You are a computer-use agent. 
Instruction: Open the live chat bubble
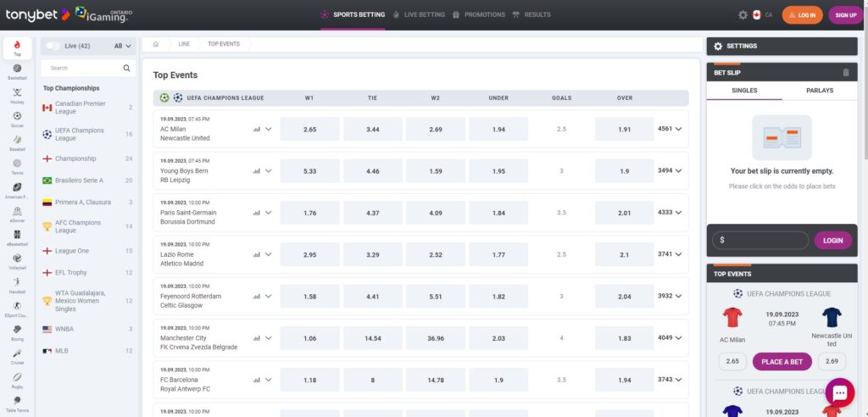coord(840,392)
